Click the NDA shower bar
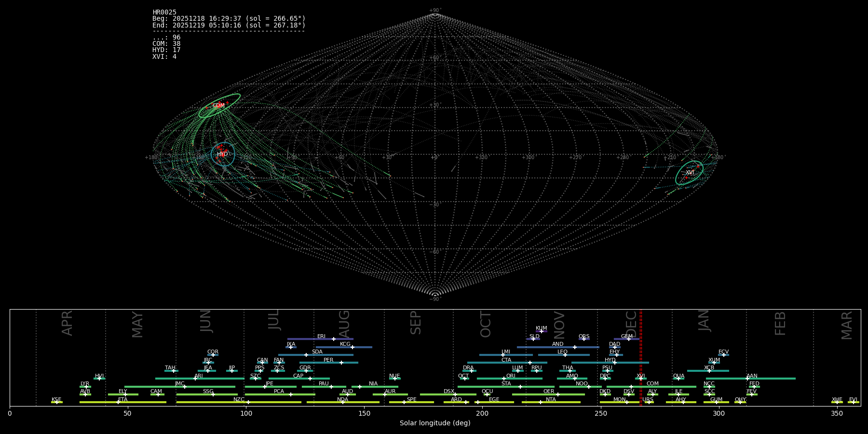868x434 pixels. [343, 402]
